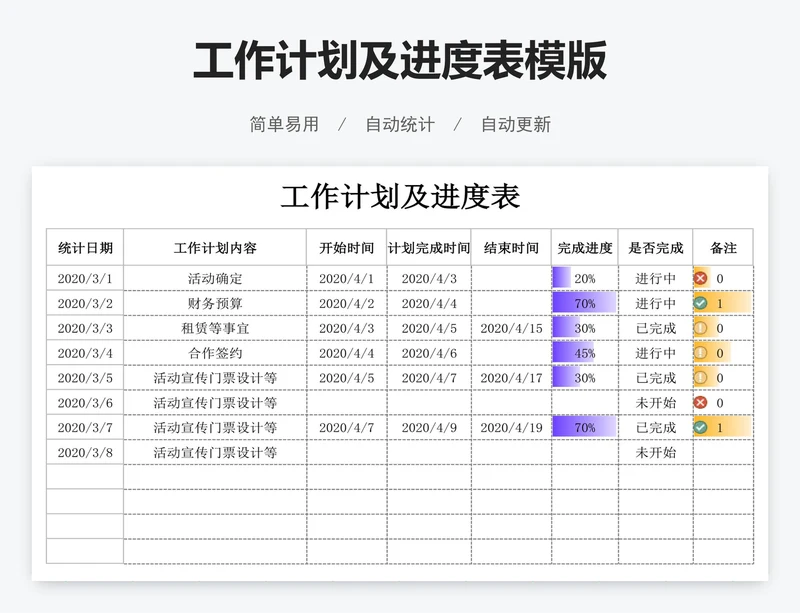Click the 自动统计 subtitle text

point(400,124)
